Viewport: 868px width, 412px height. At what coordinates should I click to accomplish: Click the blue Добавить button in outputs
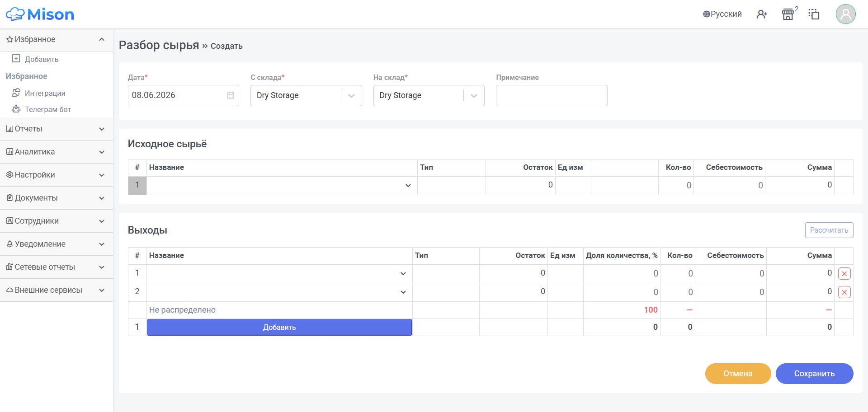[279, 327]
